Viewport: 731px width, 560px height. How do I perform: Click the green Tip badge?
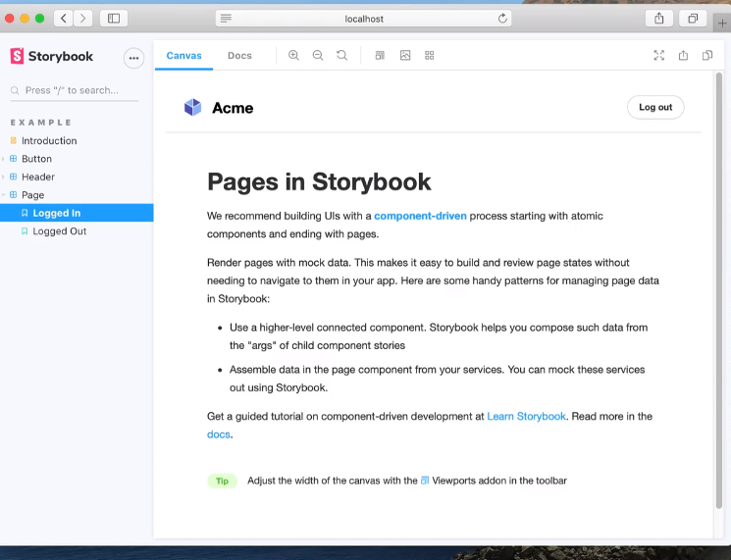(222, 481)
